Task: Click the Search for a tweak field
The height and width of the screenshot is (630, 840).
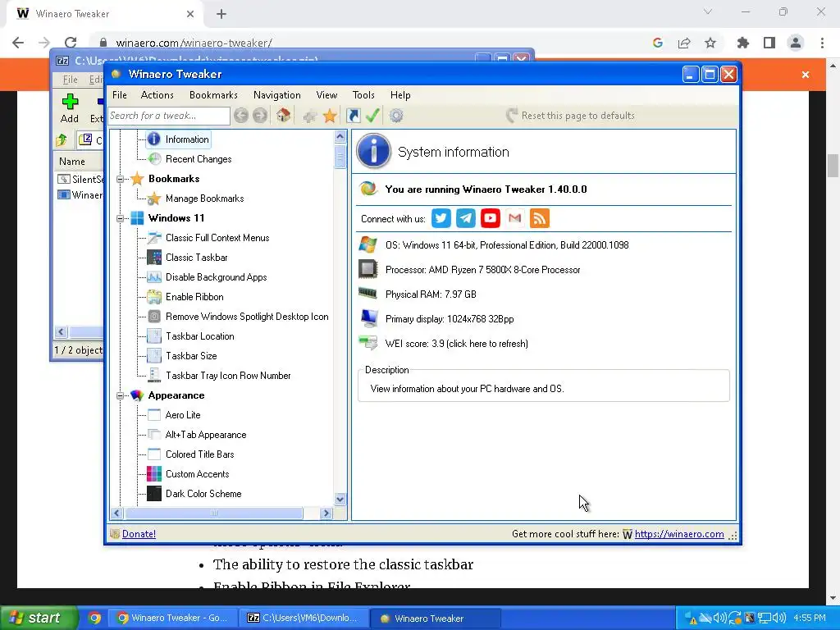Action: 169,115
